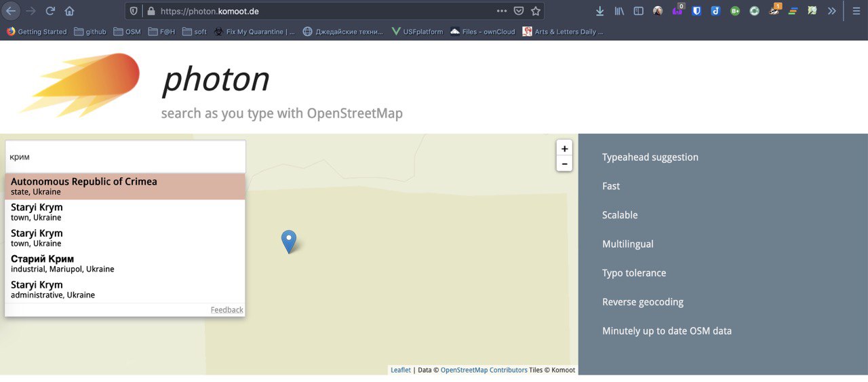This screenshot has width=868, height=382.
Task: Open Arts & Letters Daily bookmark
Action: [x=562, y=31]
